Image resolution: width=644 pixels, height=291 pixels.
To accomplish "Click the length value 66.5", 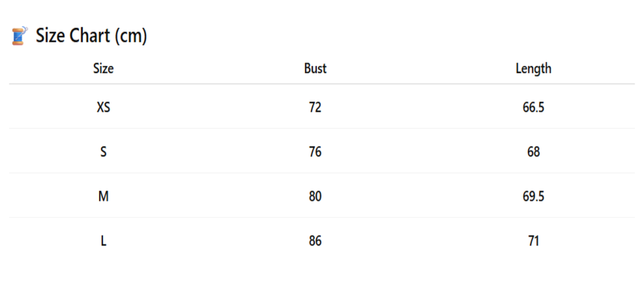I will [x=533, y=107].
